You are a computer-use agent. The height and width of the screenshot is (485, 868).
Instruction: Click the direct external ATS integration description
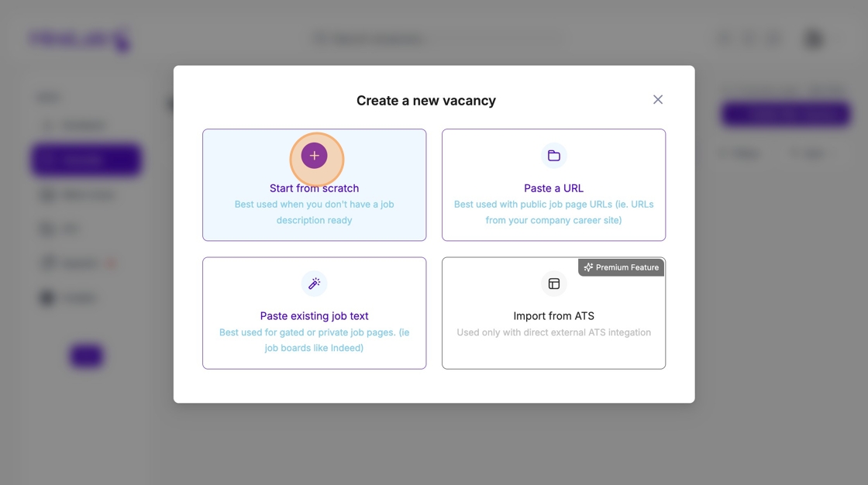[x=553, y=332]
